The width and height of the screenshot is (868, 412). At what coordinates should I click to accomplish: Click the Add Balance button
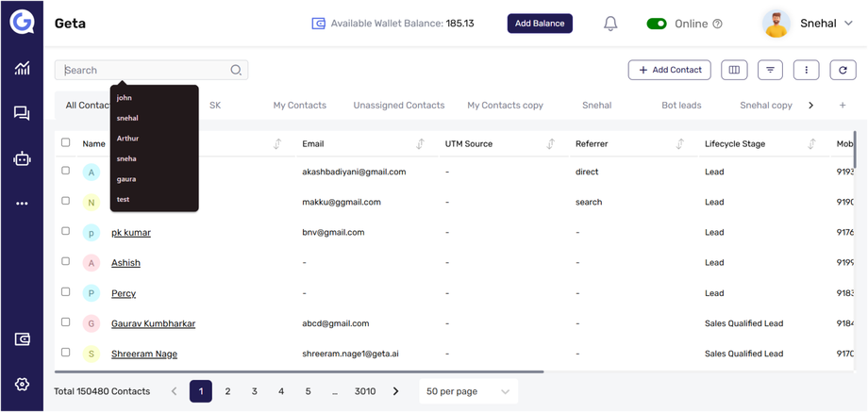540,24
